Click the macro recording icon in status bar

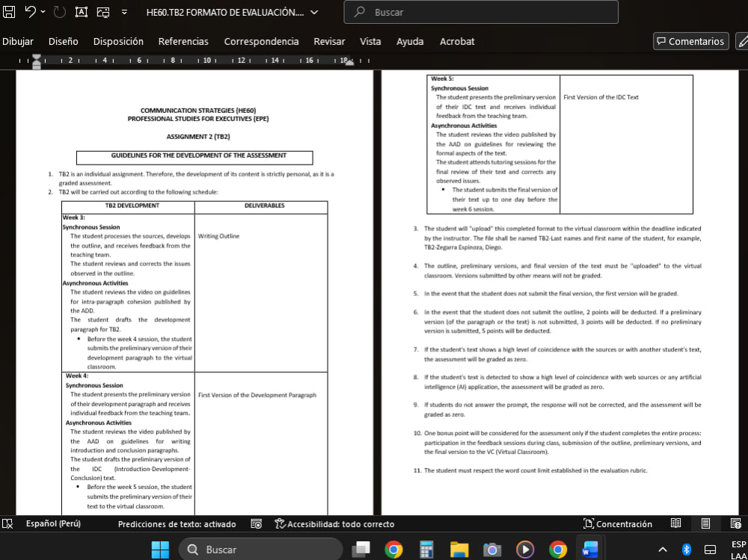[256, 524]
